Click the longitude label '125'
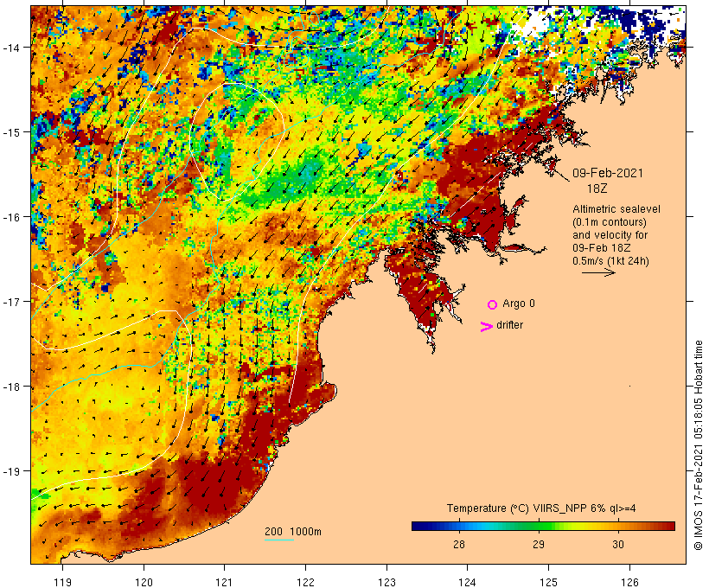 pos(549,582)
